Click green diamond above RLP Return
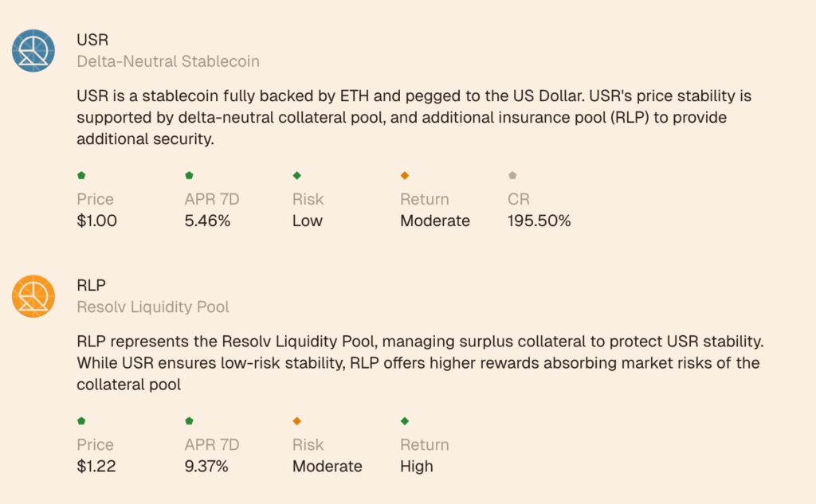 (x=405, y=420)
